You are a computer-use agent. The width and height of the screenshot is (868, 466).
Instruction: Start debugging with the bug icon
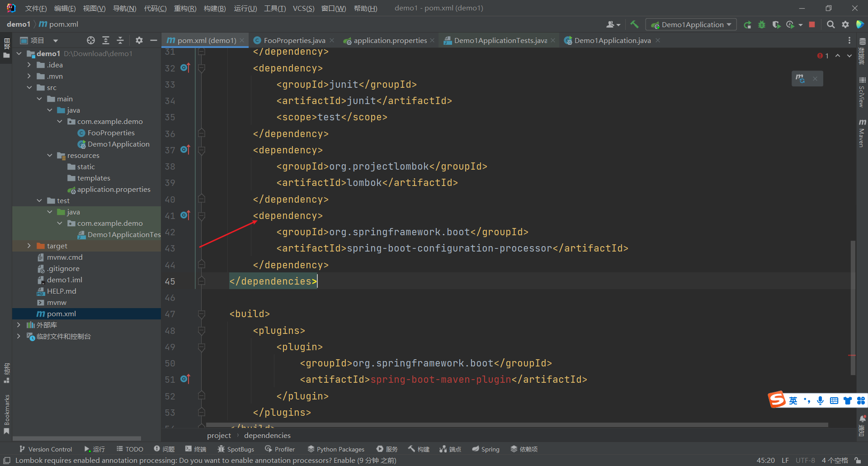pos(762,24)
